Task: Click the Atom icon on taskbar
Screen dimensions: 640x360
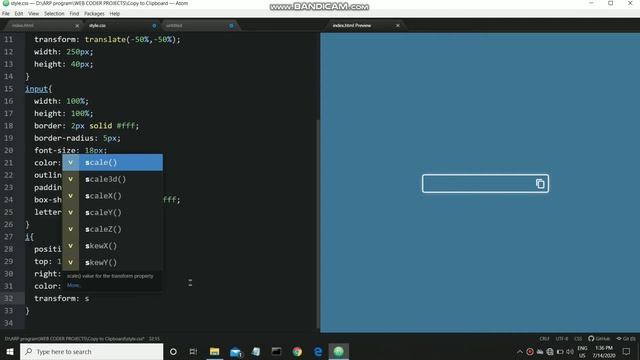Action: [339, 351]
